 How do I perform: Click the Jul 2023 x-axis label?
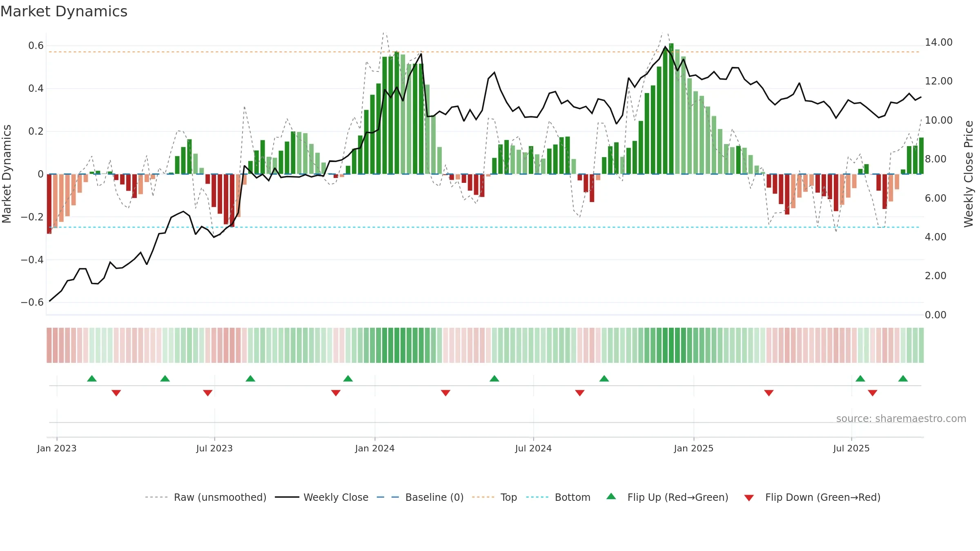pos(214,448)
